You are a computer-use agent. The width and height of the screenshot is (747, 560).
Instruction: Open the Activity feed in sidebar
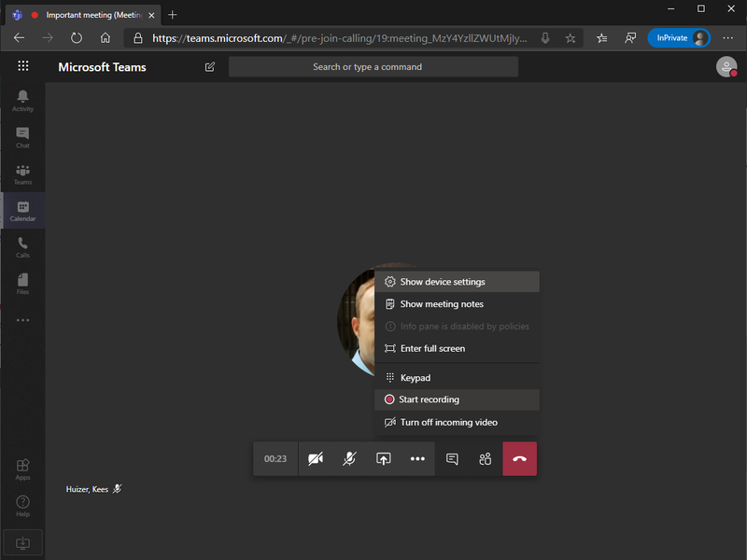[x=22, y=101]
